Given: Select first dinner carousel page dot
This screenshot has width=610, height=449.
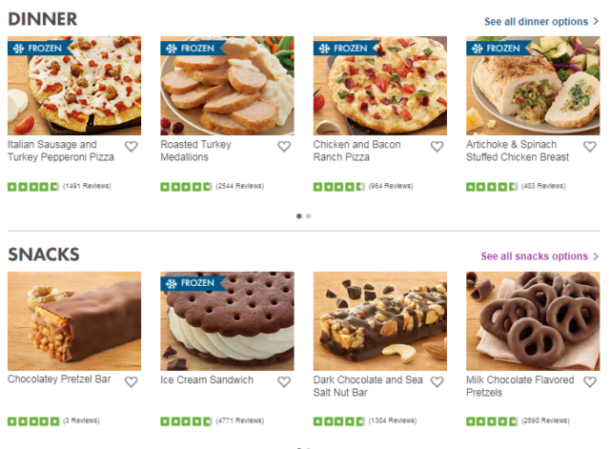Looking at the screenshot, I should coord(299,216).
